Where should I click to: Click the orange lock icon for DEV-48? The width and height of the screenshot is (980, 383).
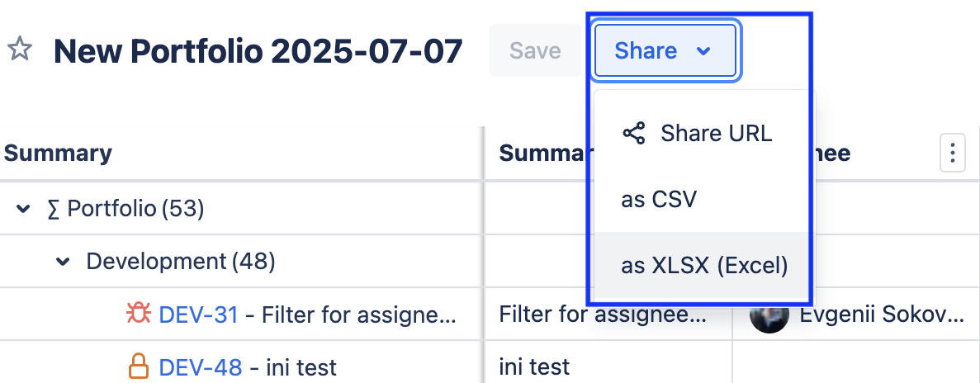click(138, 366)
